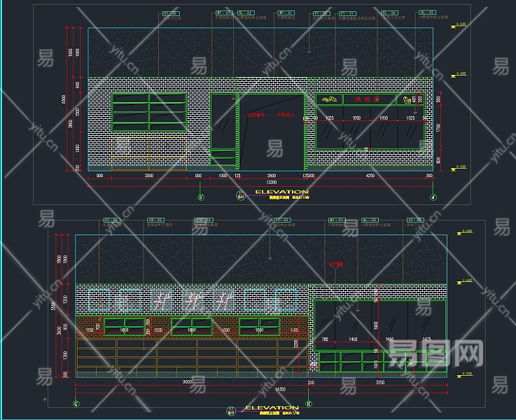Click the 5.500 level marker of lower elevation

coord(465,232)
